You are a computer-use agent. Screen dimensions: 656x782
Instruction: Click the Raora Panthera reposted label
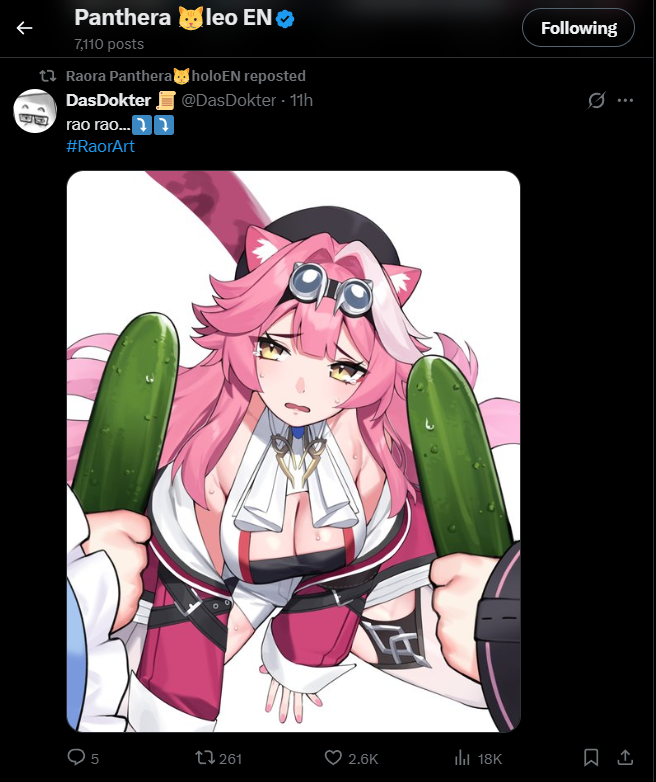[x=186, y=76]
